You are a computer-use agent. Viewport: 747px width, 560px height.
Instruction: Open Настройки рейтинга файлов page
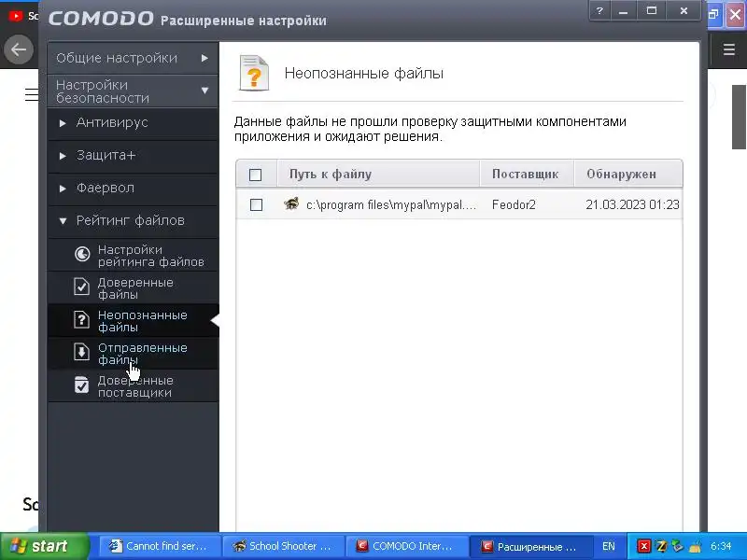point(133,255)
